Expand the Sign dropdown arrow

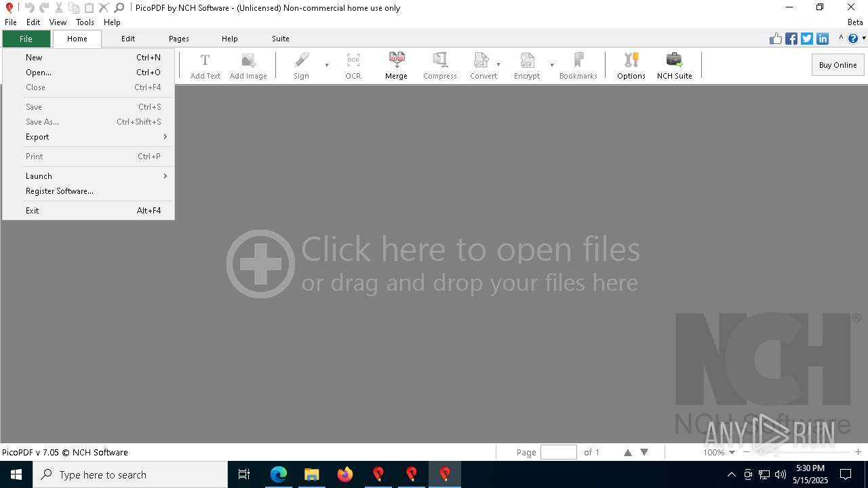(327, 65)
